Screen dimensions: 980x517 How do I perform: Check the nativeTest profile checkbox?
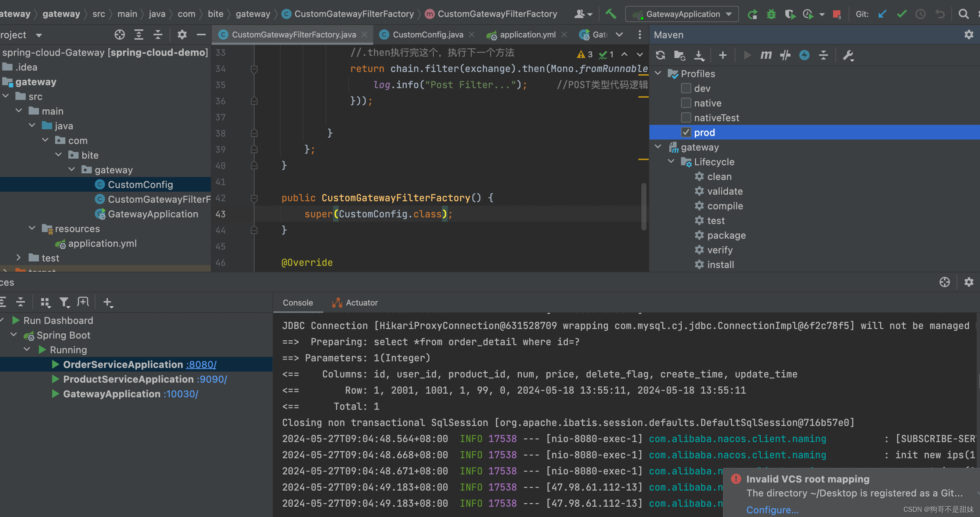[x=686, y=117]
